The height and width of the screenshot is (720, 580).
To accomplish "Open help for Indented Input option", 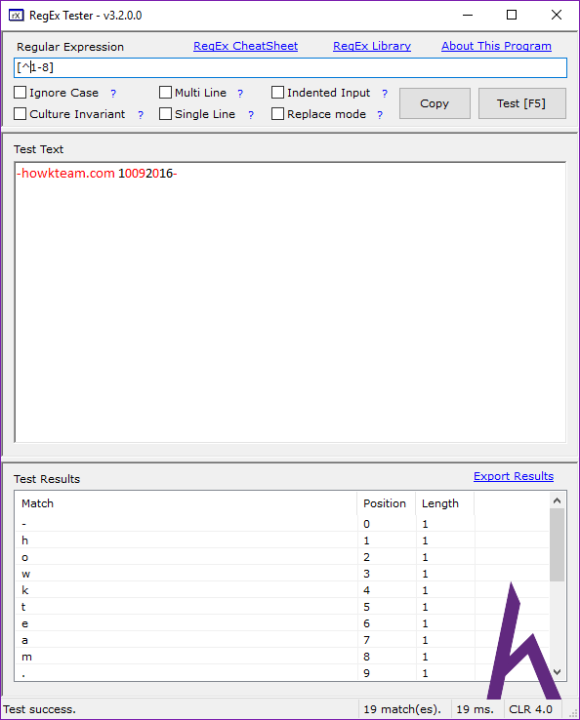I will pyautogui.click(x=384, y=94).
